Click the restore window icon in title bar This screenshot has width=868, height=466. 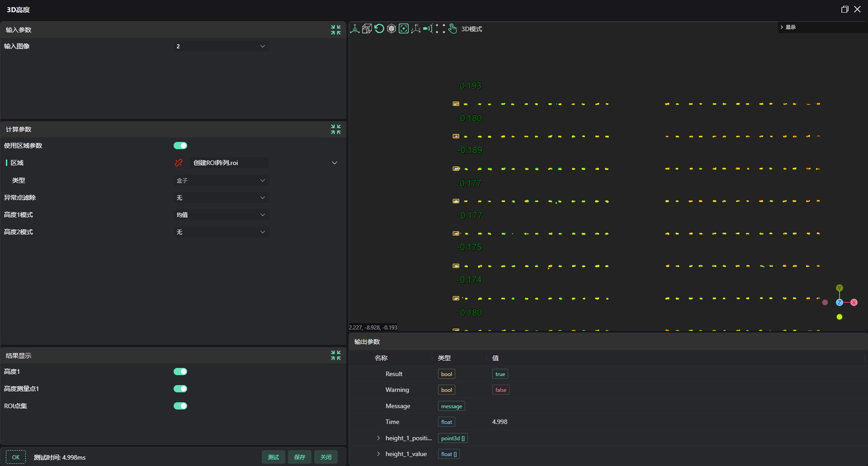(x=844, y=9)
